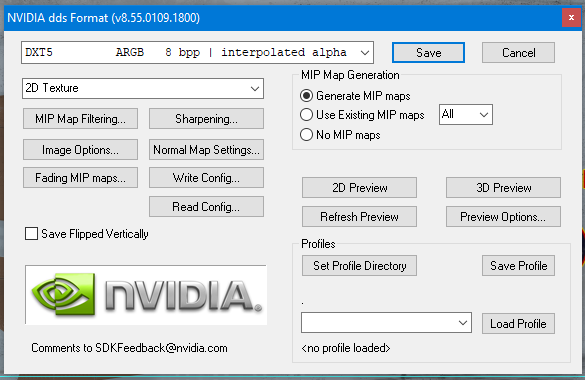Open Fading MIP maps settings
585x380 pixels.
[x=80, y=178]
